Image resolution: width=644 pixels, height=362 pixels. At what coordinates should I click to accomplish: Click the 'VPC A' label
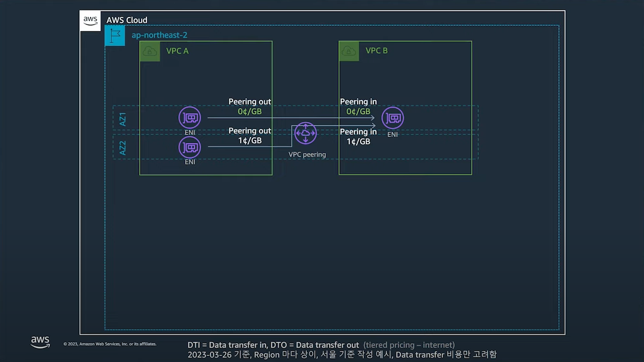(x=177, y=51)
